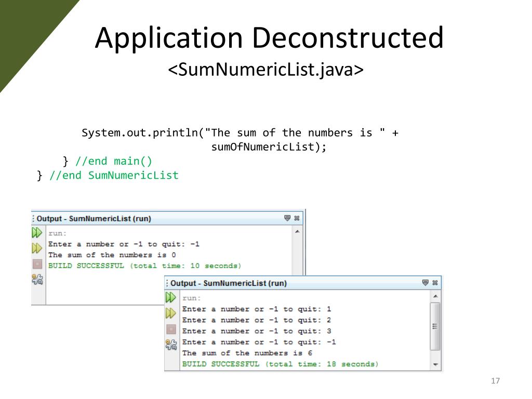Click 'The sum of the numbers is 6' line
Viewport: 532px width, 399px height.
247,353
